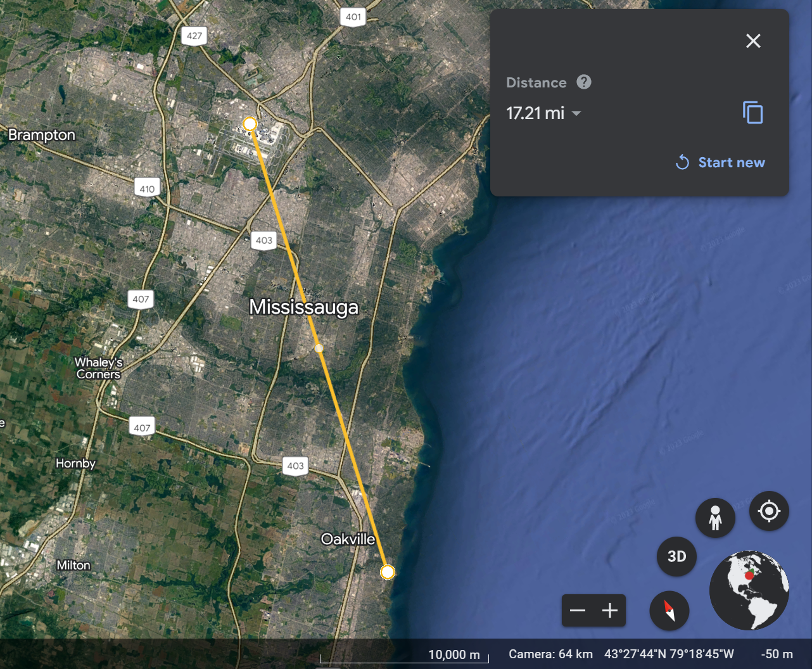Click the Hornby place label
This screenshot has height=669, width=812.
click(x=75, y=463)
